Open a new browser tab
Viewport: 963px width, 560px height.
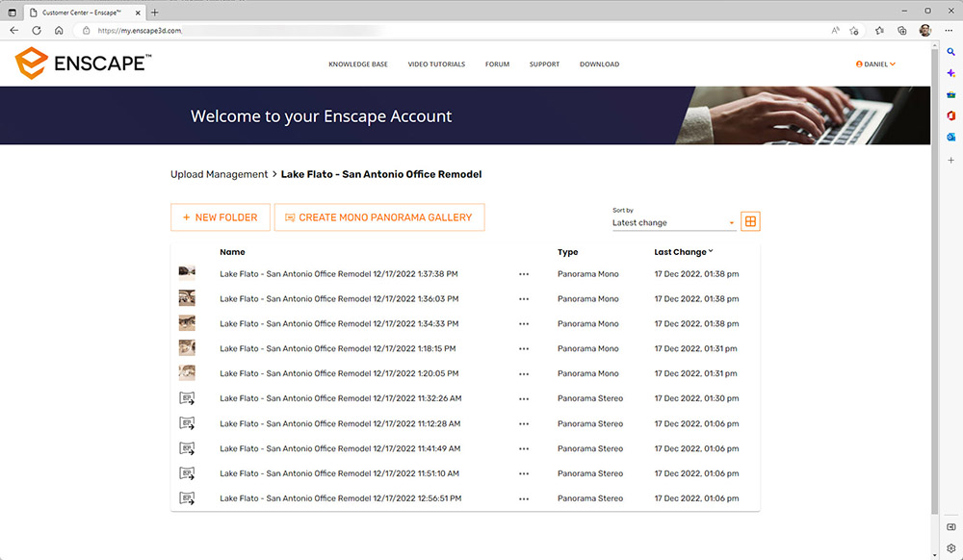155,13
